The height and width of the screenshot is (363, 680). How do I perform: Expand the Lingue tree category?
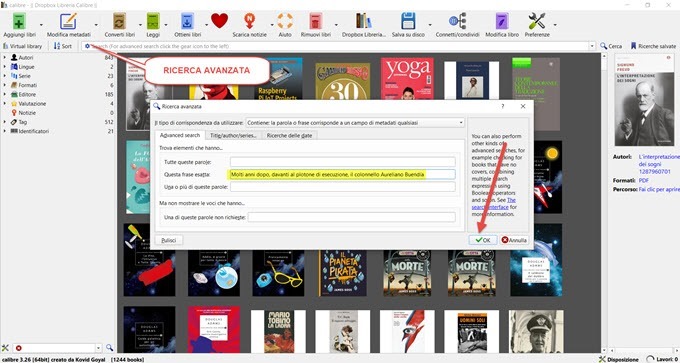pos(4,67)
